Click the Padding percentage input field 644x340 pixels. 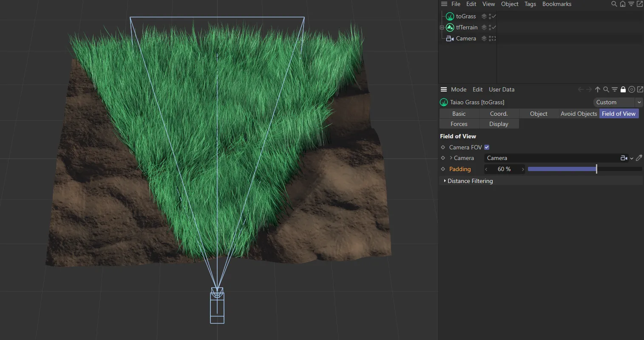coord(504,169)
